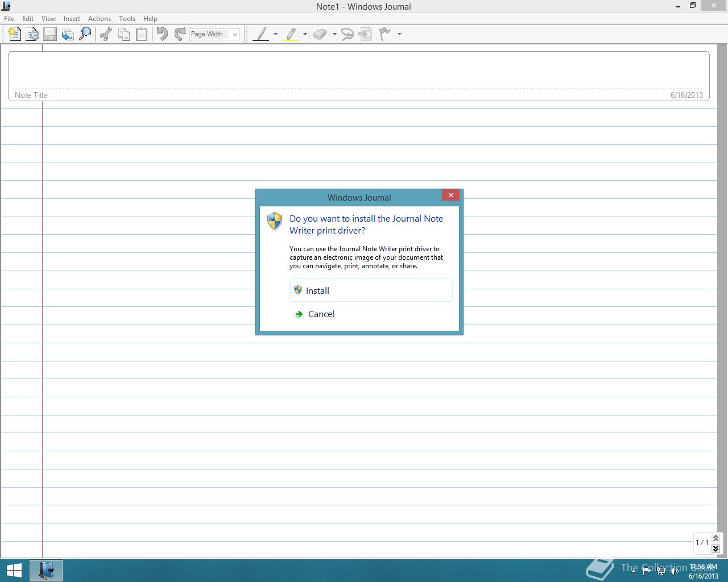Click Install in the driver dialog
Screen dimensions: 728x582
(371, 290)
